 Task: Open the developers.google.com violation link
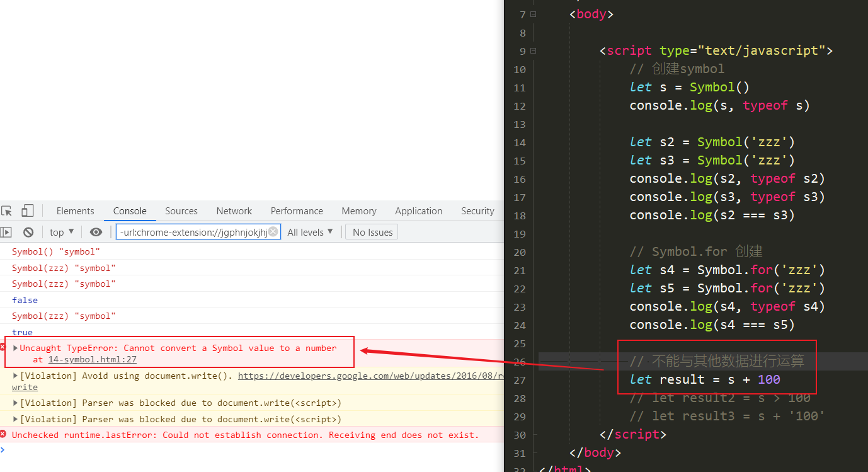371,376
